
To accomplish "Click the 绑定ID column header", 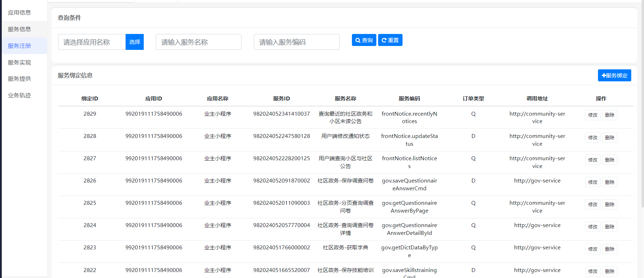I will pos(90,98).
